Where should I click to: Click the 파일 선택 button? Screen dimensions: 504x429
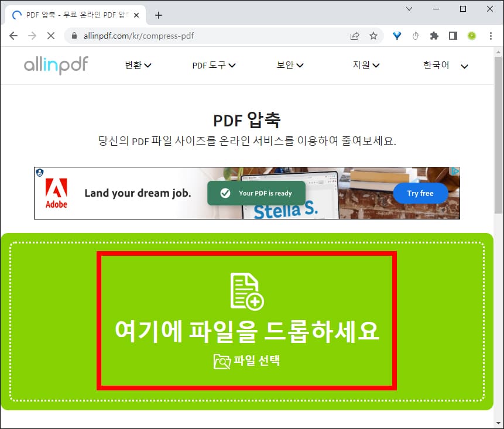click(255, 361)
